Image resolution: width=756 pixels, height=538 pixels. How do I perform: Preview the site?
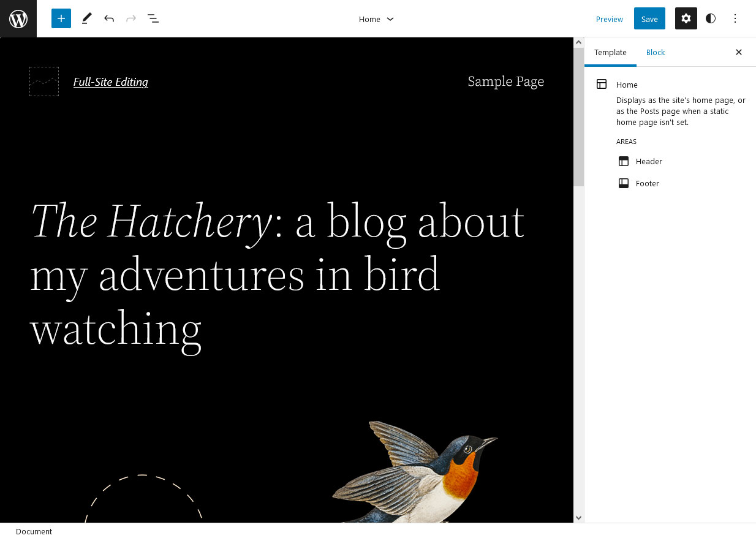click(609, 19)
